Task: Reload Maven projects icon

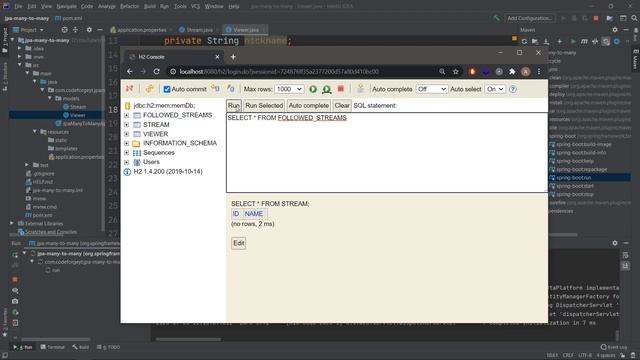Action: 524,41
